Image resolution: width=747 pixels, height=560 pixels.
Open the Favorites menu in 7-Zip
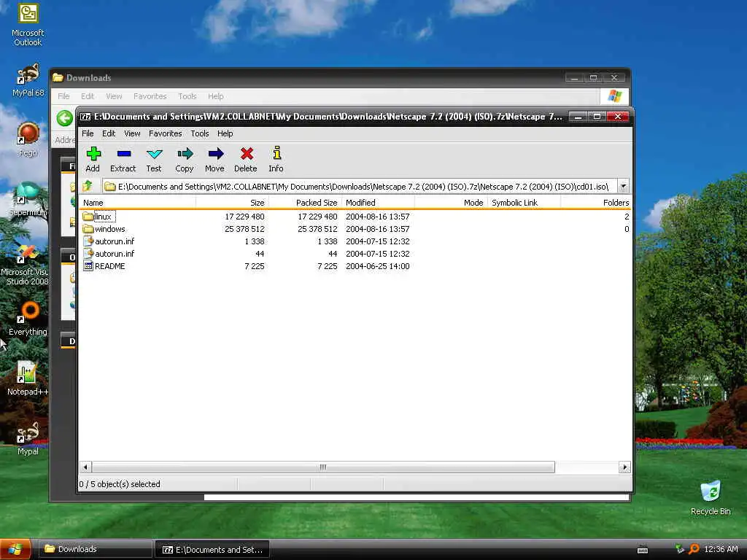(x=166, y=133)
